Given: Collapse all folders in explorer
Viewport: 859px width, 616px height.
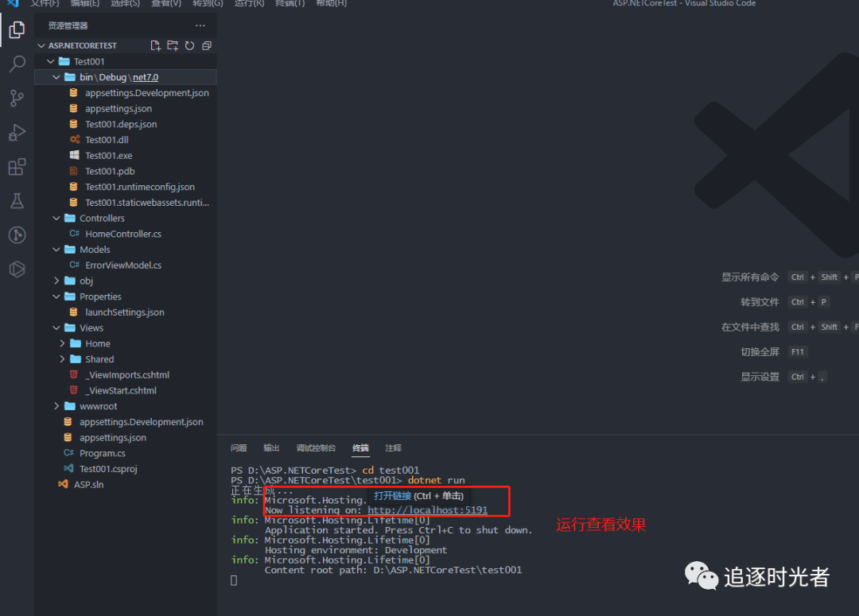Looking at the screenshot, I should [207, 45].
